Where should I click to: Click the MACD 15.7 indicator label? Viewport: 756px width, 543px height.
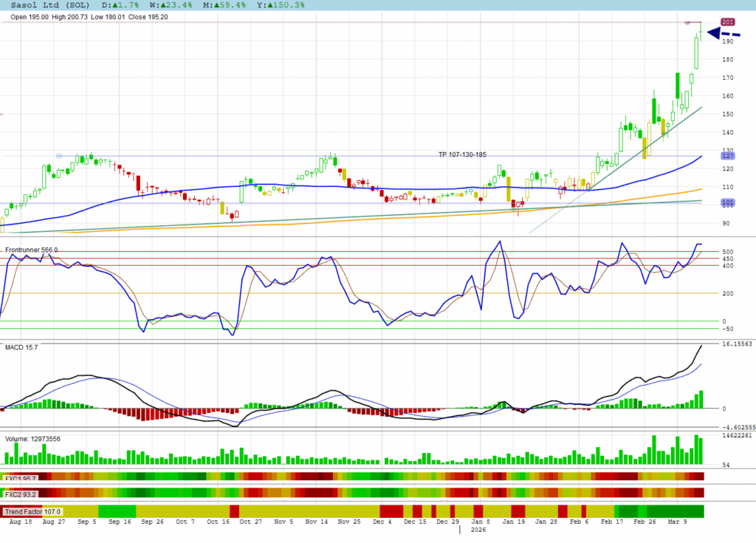[x=21, y=347]
